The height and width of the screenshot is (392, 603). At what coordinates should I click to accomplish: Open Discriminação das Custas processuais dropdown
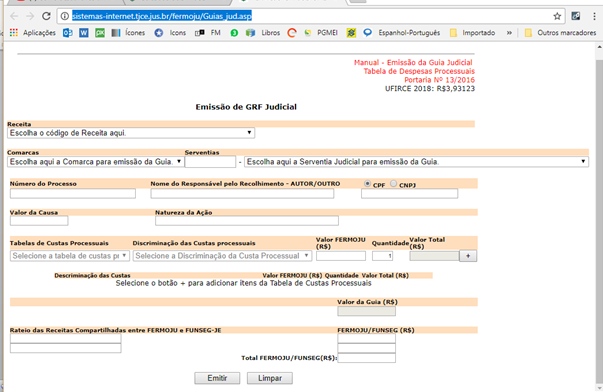coord(222,256)
